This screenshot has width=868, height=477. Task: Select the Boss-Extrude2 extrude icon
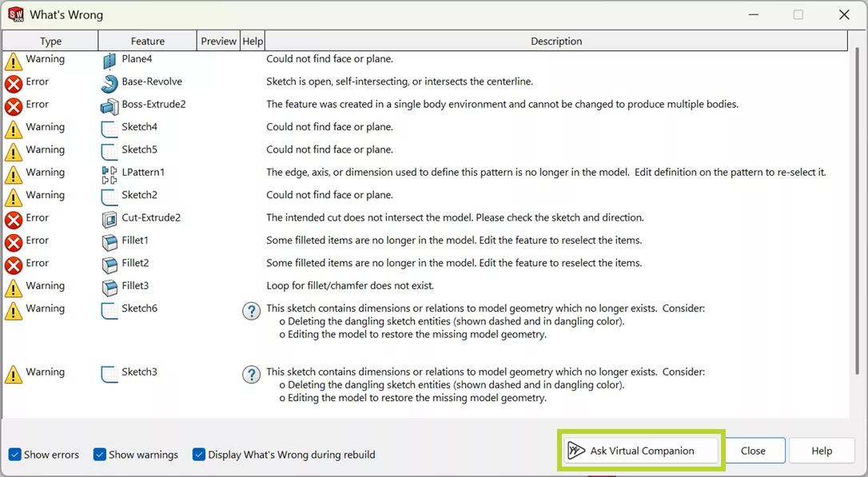point(109,104)
